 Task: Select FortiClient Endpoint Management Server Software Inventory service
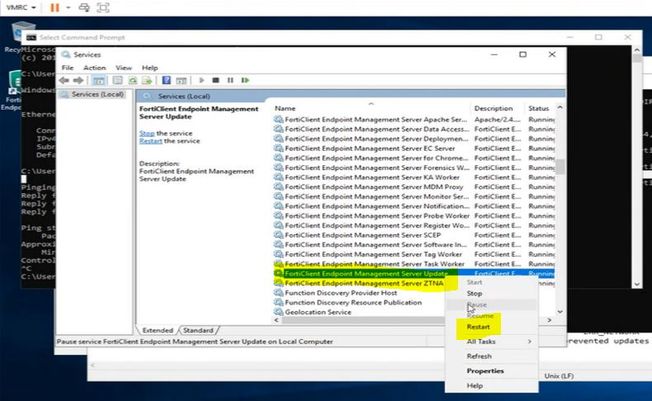pos(414,245)
